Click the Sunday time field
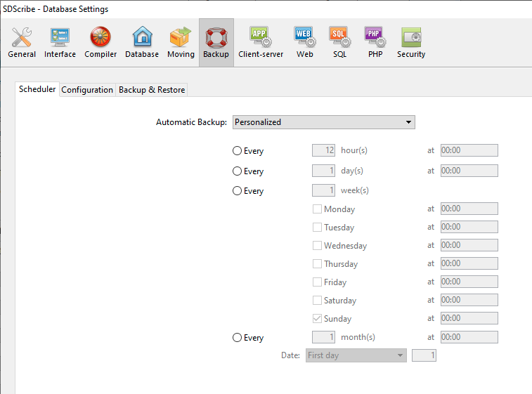 click(469, 318)
